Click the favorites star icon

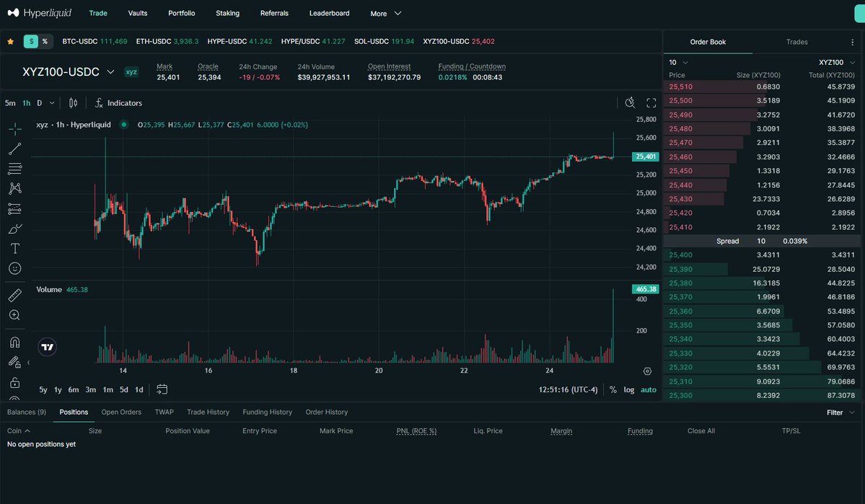(11, 41)
